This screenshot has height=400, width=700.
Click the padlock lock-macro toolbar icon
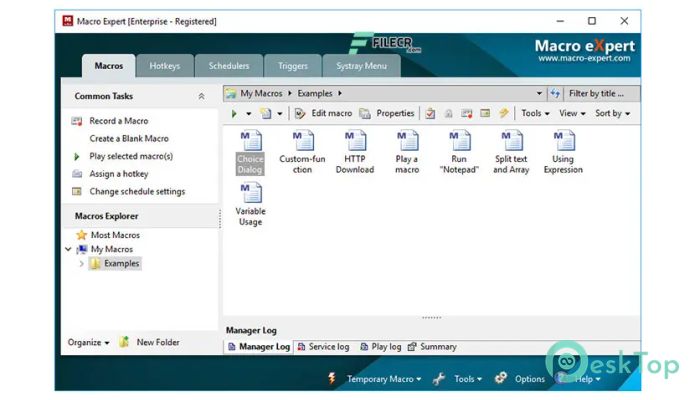tap(449, 113)
